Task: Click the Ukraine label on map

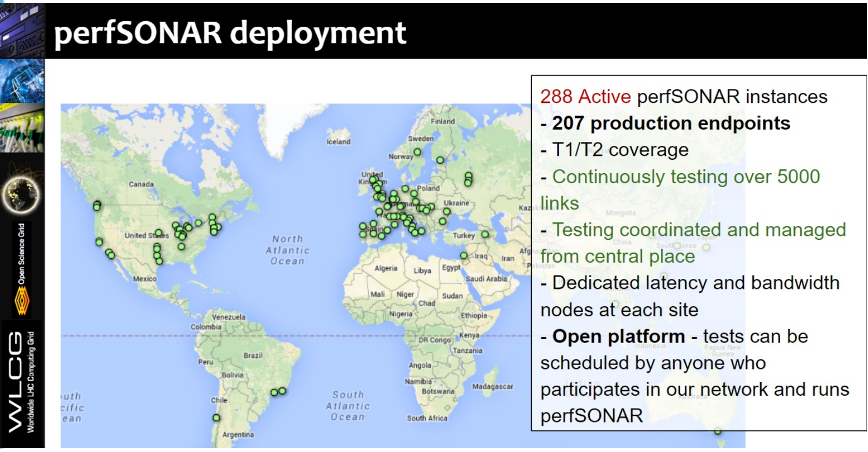Action: coord(456,203)
